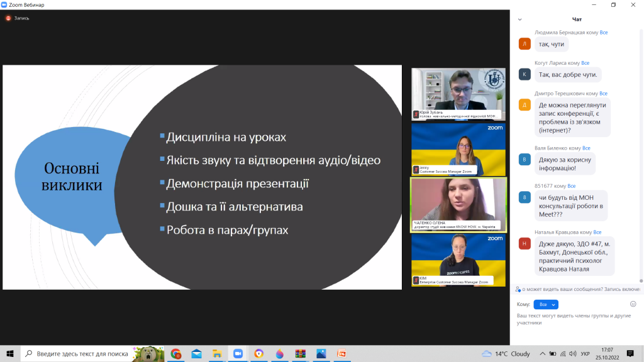Viewport: 644px width, 362px height.
Task: Click avatar of Людмила Бернацкая in chat
Action: pos(525,44)
